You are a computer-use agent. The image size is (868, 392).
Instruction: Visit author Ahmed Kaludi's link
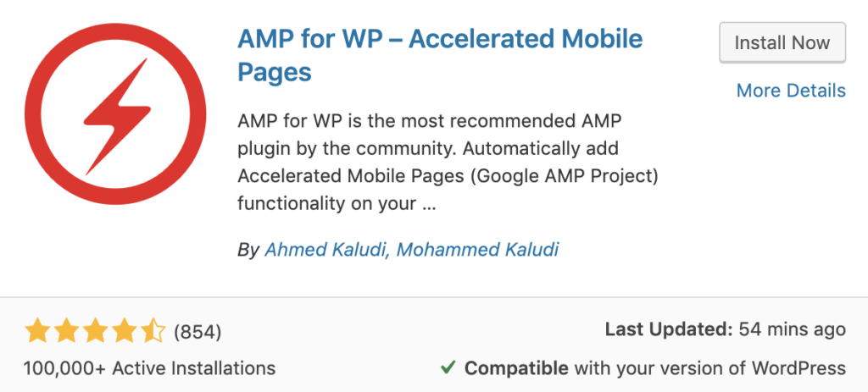326,250
